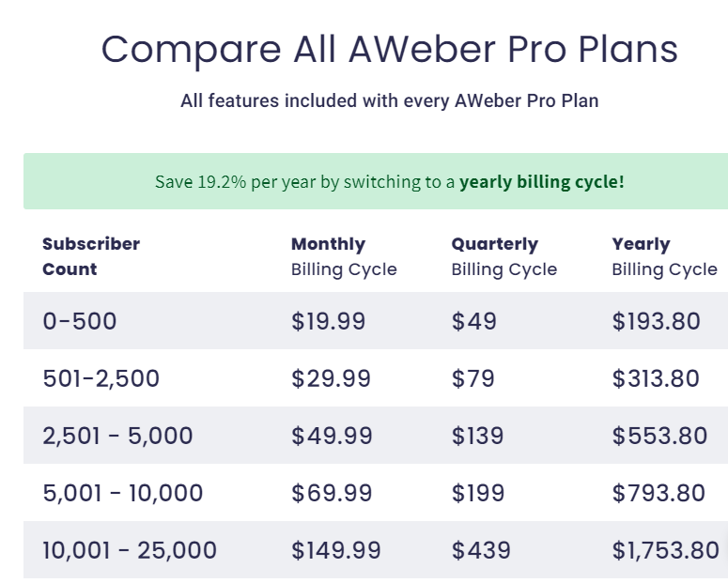Click the bold "yearly billing cycle!" text

(x=541, y=181)
